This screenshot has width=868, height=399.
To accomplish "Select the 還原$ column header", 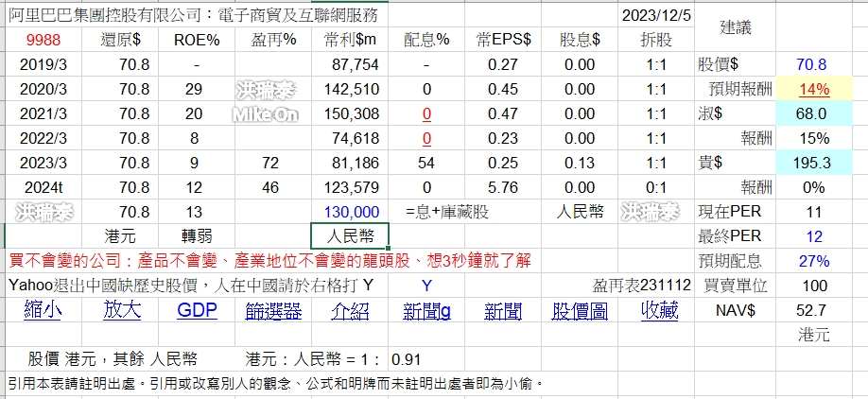I will pos(120,40).
